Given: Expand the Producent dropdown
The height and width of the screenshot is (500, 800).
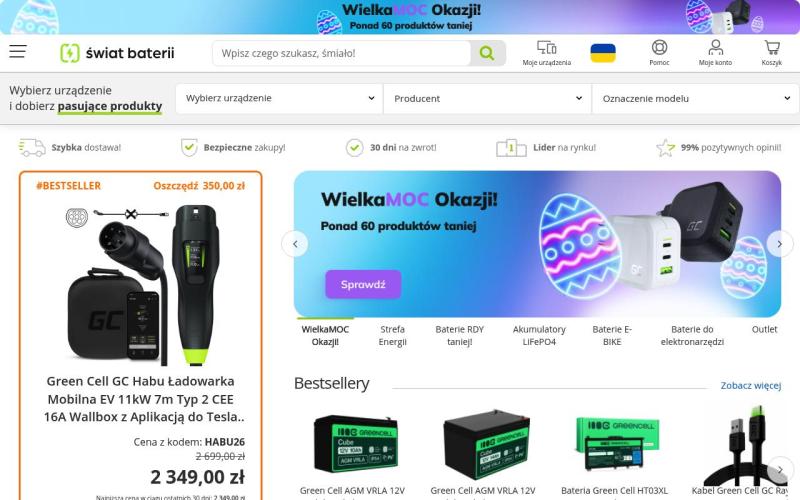Looking at the screenshot, I should point(487,98).
